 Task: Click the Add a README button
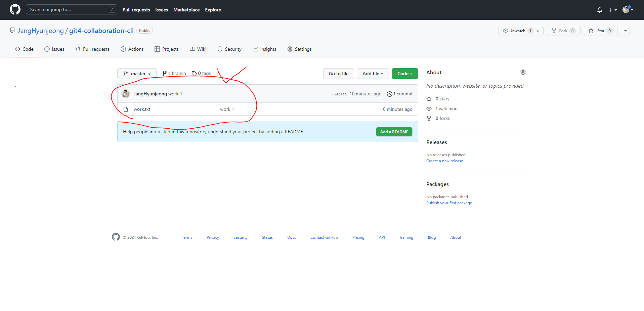tap(394, 132)
